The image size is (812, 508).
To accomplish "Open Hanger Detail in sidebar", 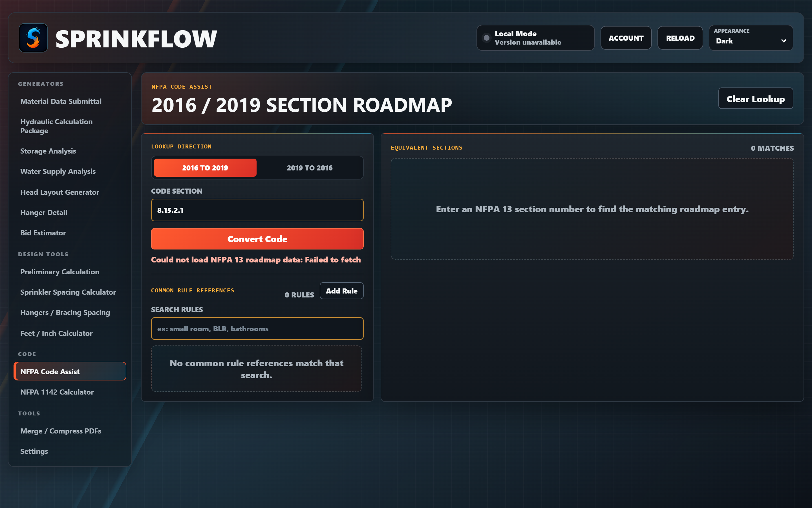I will pos(70,212).
